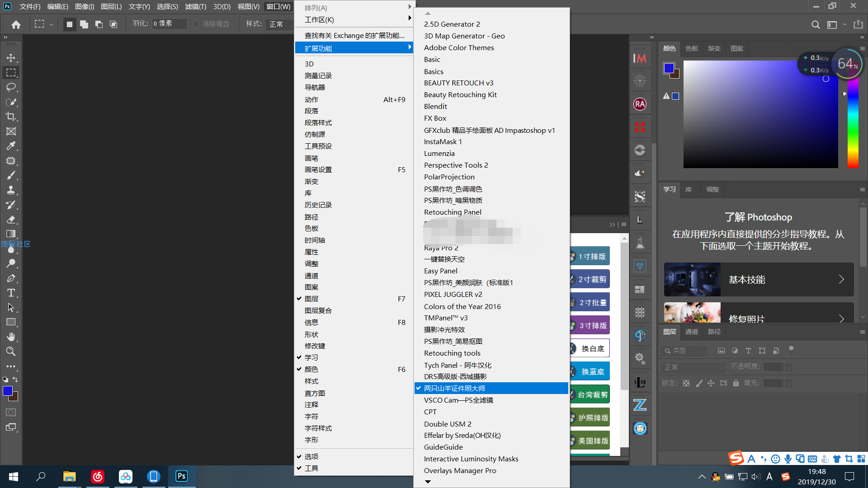Switch to the 通道 tab
Viewport: 868px width, 488px height.
click(x=692, y=332)
